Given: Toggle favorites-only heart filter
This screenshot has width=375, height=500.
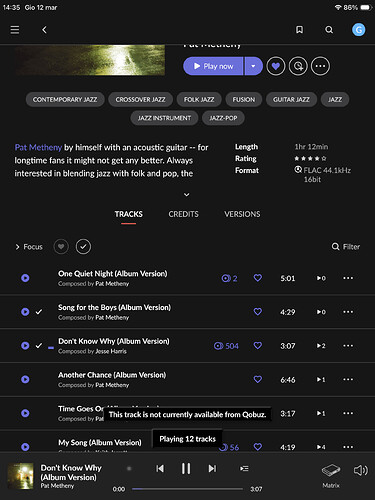Looking at the screenshot, I should tap(61, 247).
